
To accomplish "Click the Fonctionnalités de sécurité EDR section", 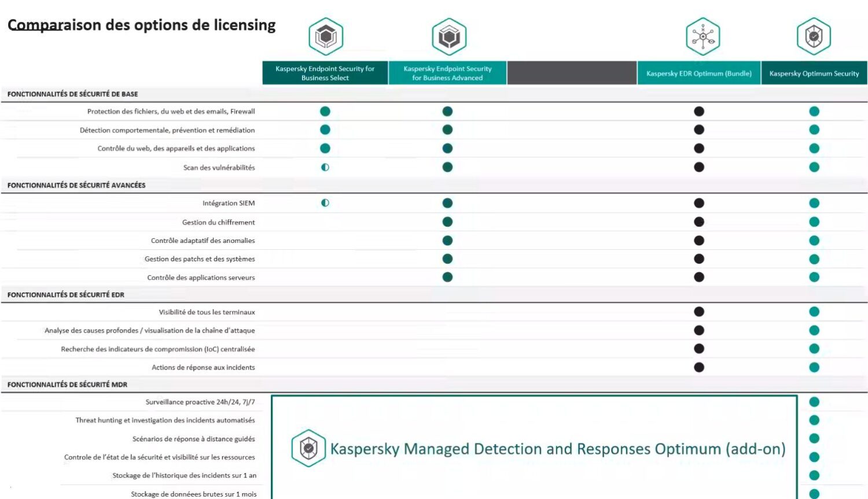I will 434,294.
